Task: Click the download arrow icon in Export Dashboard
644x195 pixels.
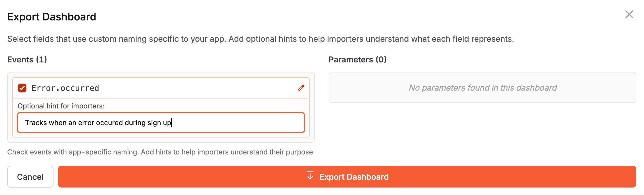Action: (x=310, y=176)
